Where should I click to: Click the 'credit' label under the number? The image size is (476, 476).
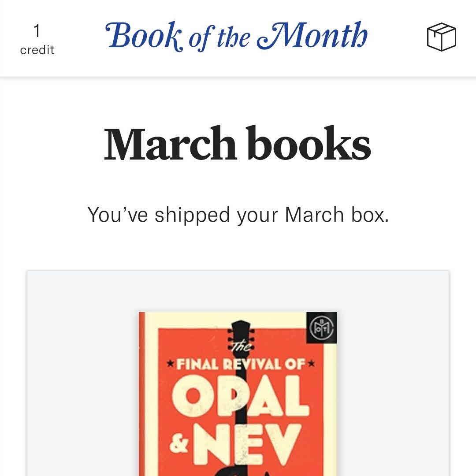[37, 50]
